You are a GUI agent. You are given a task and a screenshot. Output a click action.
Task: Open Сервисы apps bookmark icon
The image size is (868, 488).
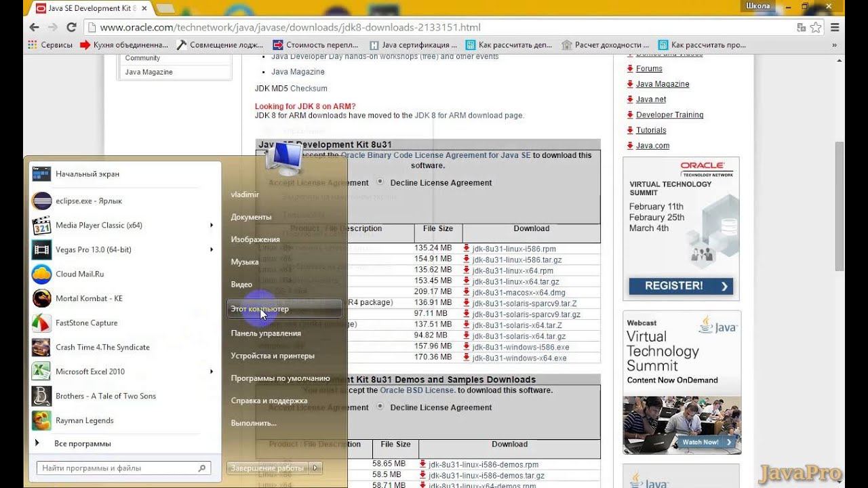[32, 45]
